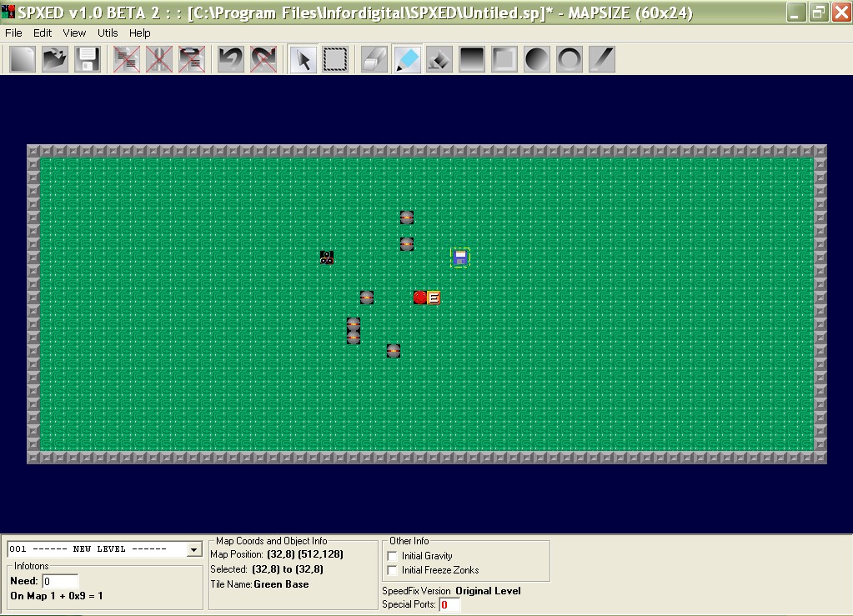Select the arrow pointer tool
Viewport: 853px width, 616px height.
click(303, 59)
